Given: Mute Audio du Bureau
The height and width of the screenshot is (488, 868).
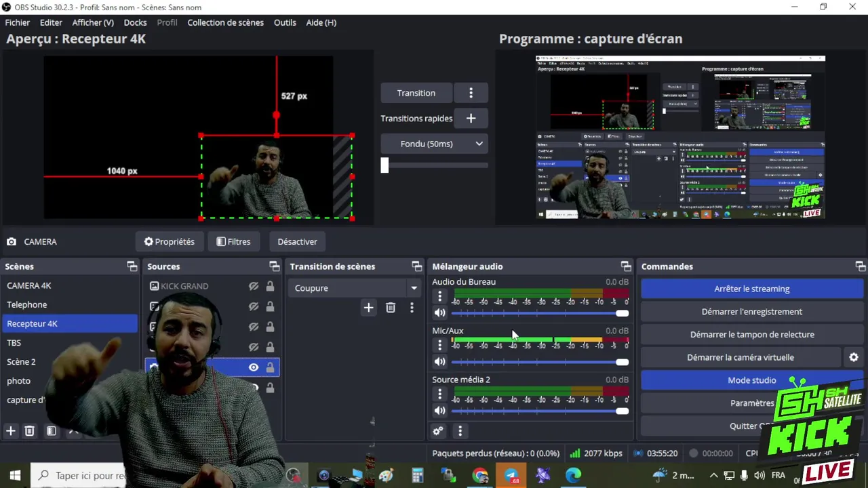Looking at the screenshot, I should pyautogui.click(x=439, y=313).
